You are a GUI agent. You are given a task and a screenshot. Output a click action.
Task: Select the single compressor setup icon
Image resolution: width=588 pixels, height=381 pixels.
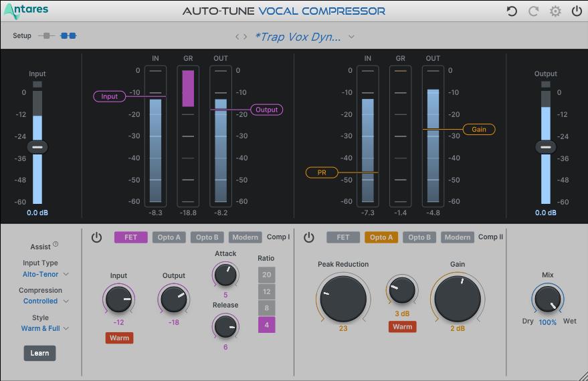[x=46, y=35]
